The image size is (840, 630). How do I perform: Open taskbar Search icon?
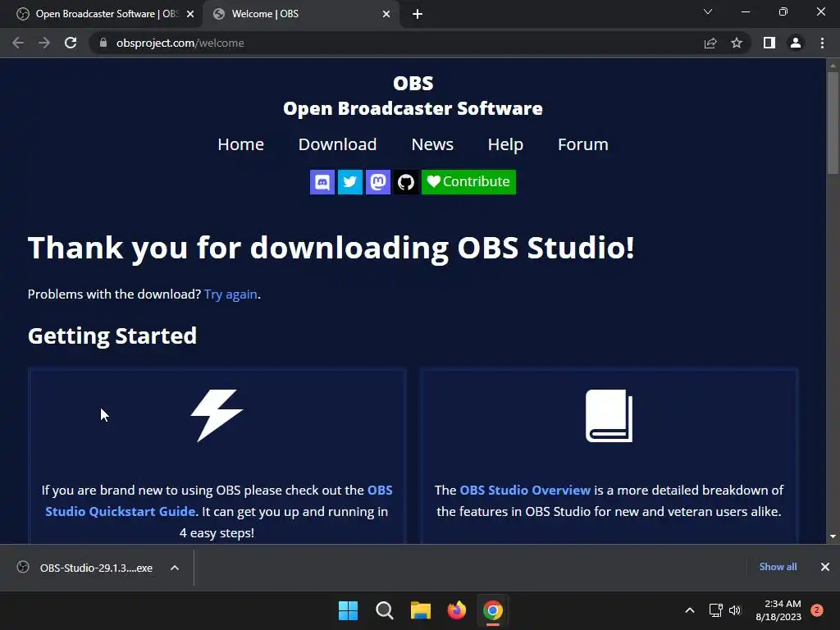[x=385, y=610]
